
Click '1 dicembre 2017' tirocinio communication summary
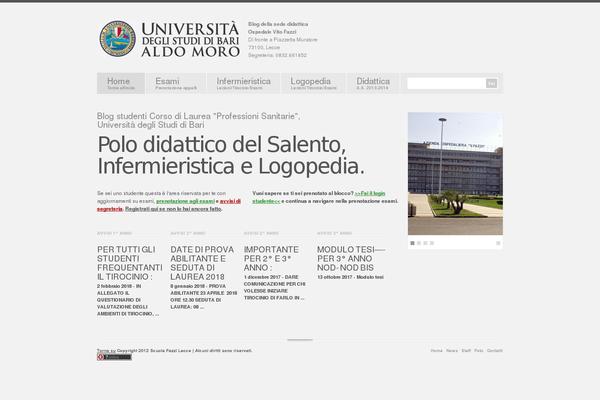[x=274, y=287]
